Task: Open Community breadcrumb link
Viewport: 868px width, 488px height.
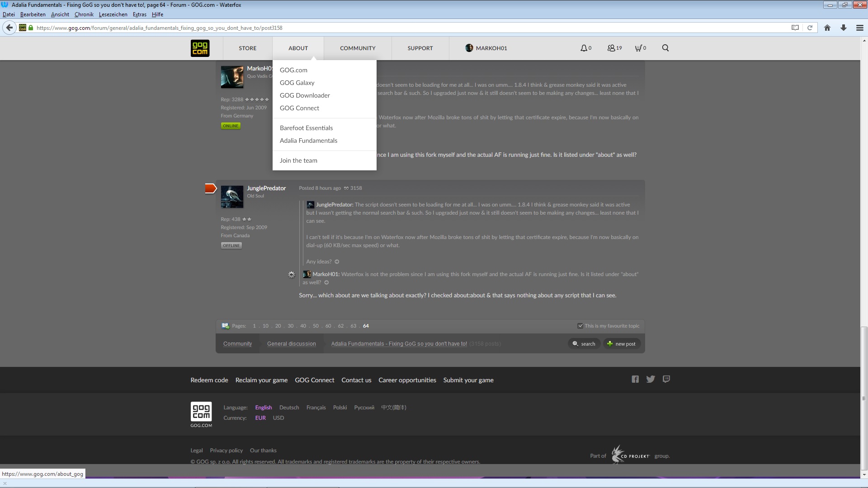Action: 237,344
